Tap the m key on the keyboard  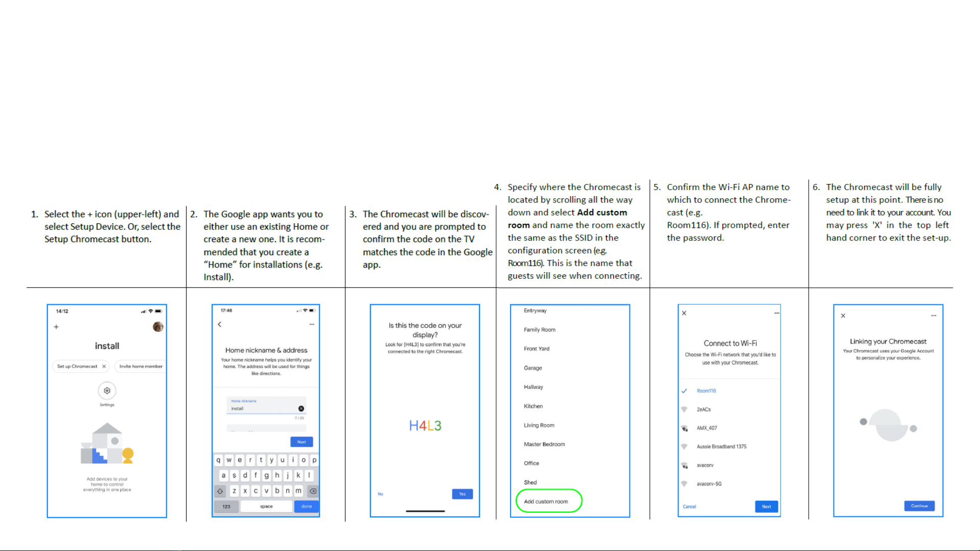point(298,491)
